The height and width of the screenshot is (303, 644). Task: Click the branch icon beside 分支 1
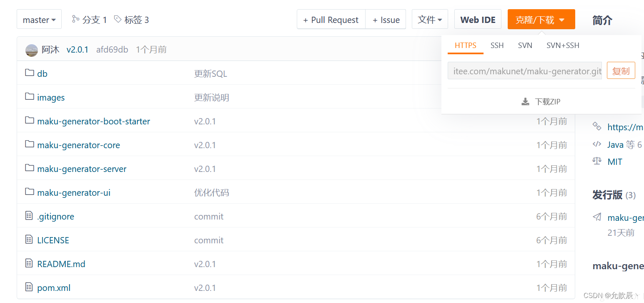point(76,19)
